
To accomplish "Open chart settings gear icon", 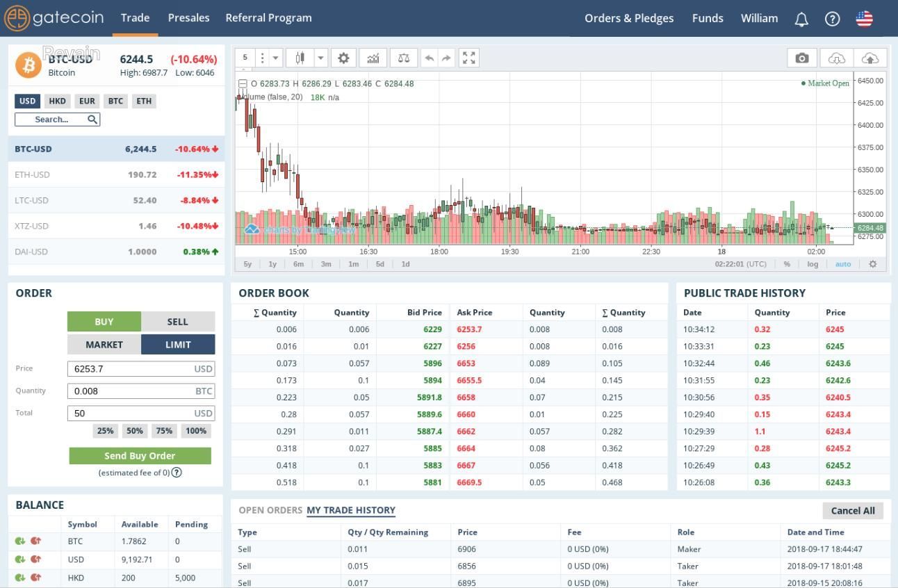I will [343, 58].
